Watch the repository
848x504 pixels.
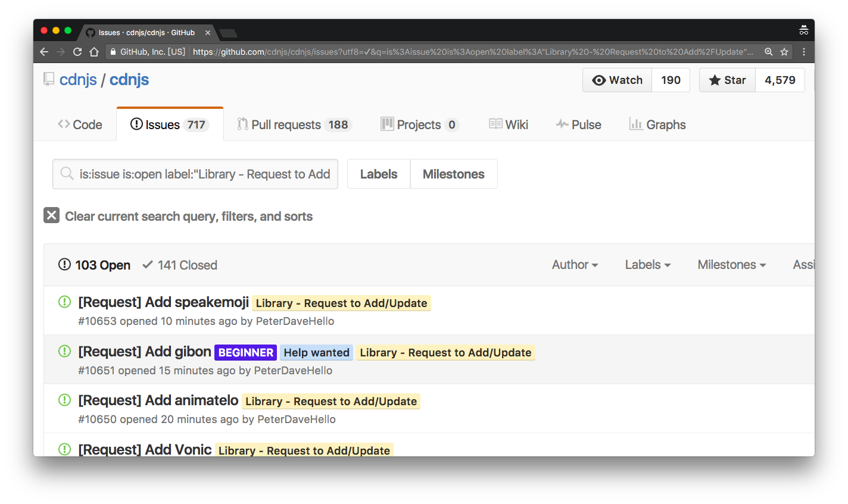pyautogui.click(x=618, y=80)
